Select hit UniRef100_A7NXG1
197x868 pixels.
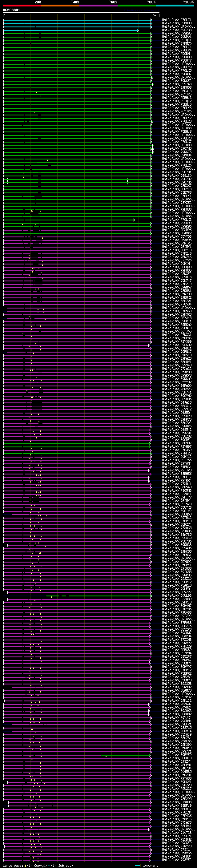(177, 335)
